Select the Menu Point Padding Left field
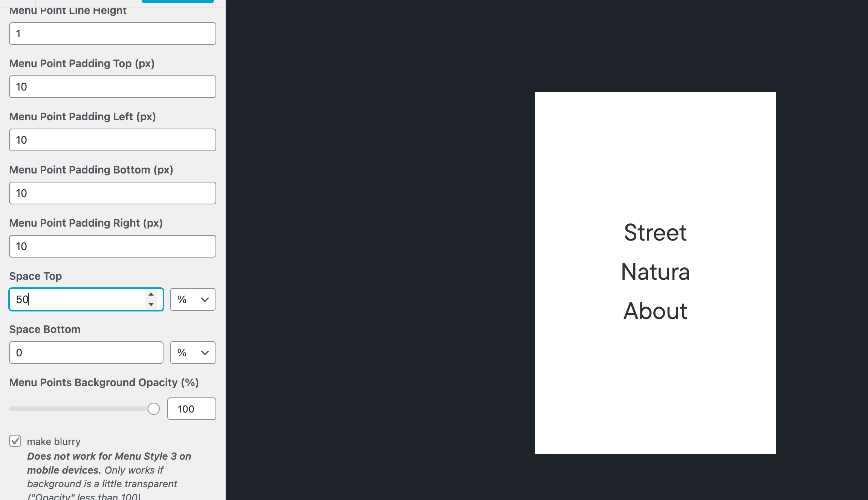 pos(112,140)
